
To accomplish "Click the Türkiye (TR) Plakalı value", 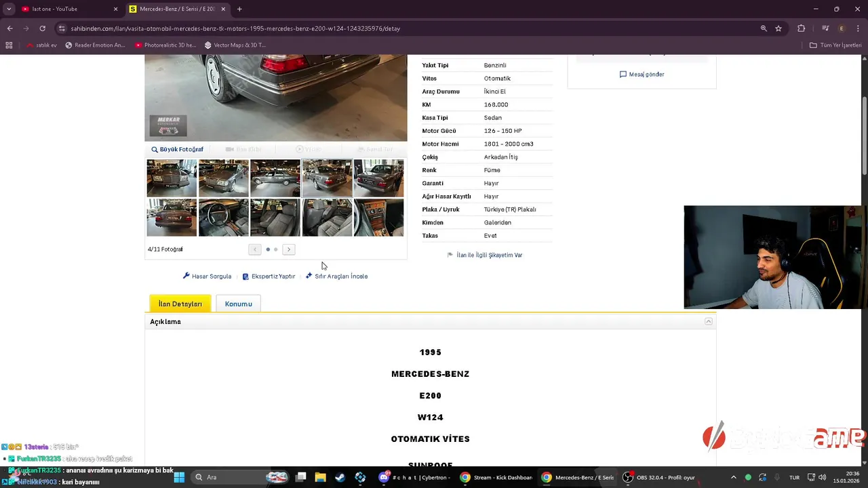I will pos(510,209).
